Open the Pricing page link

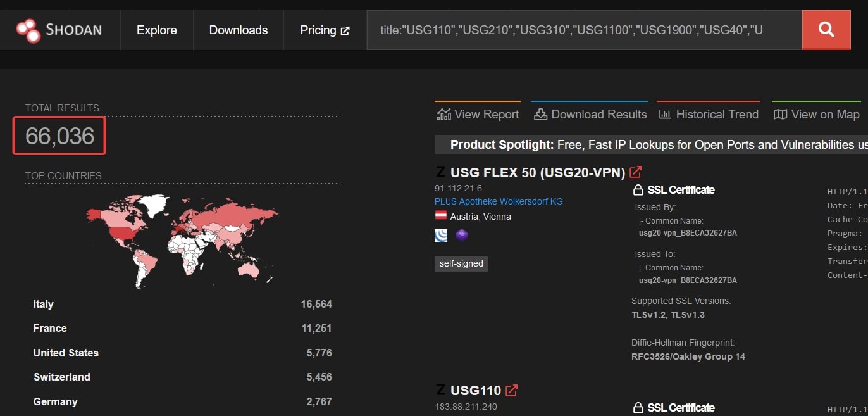(325, 30)
